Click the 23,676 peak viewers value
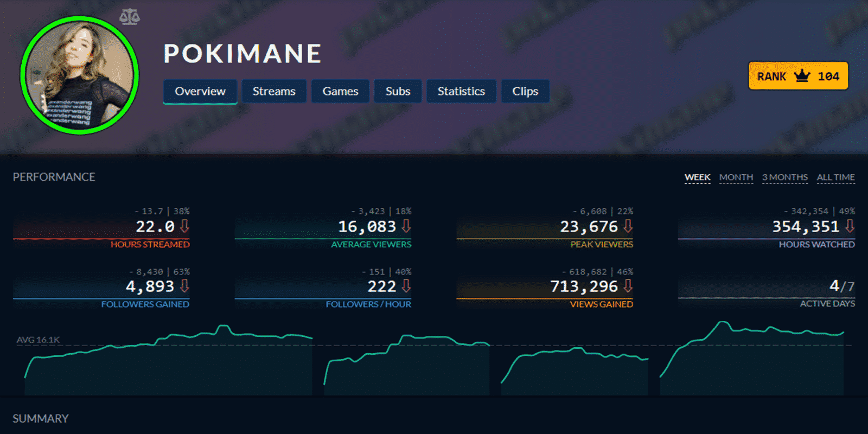868x434 pixels. (589, 226)
